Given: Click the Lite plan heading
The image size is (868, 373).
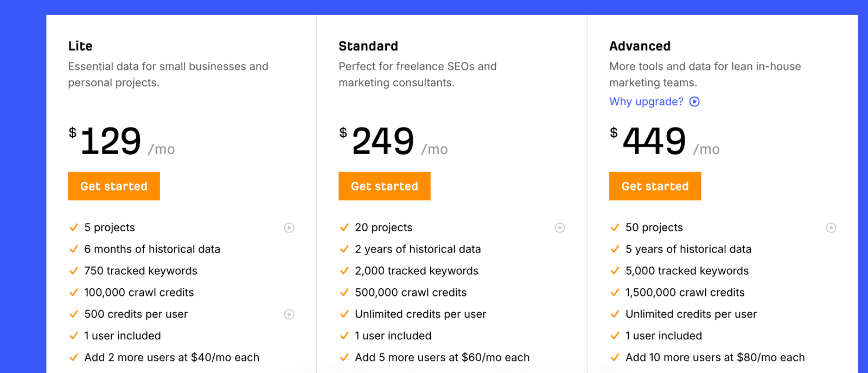Looking at the screenshot, I should [x=80, y=46].
